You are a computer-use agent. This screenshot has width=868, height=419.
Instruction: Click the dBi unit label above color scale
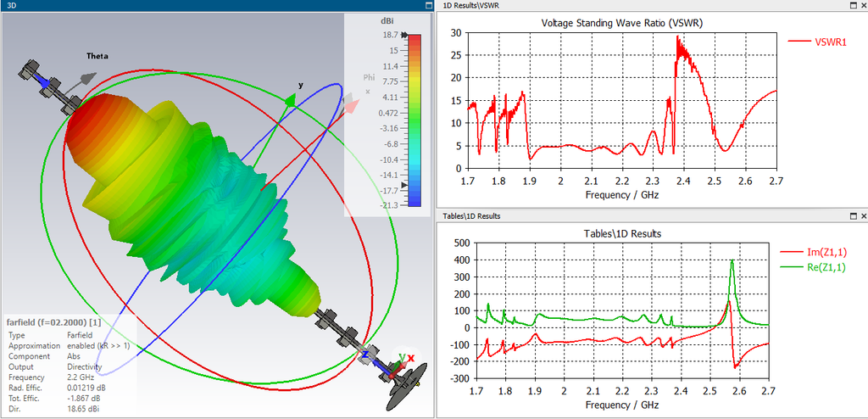point(387,21)
